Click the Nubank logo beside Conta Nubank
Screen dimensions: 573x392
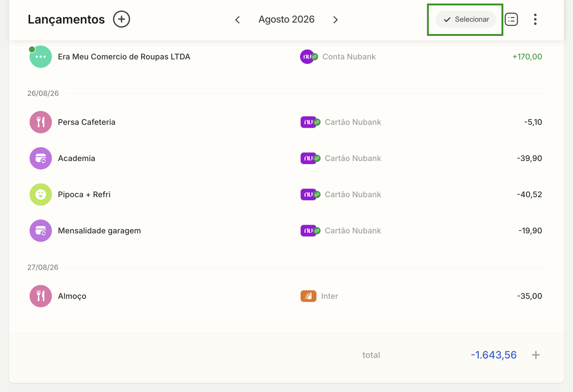point(308,57)
